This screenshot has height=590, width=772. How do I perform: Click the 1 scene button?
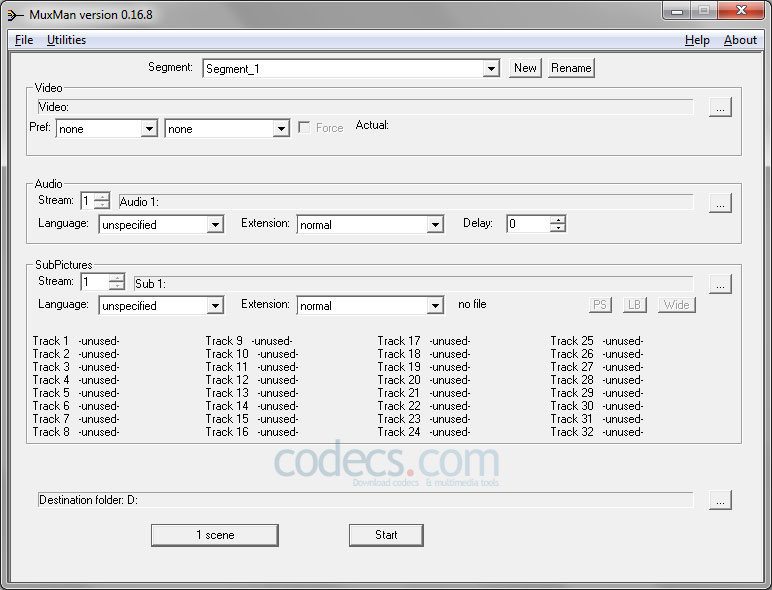(215, 535)
